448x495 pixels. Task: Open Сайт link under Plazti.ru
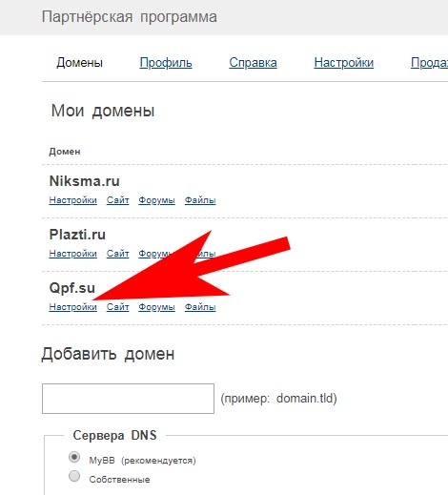coord(117,254)
